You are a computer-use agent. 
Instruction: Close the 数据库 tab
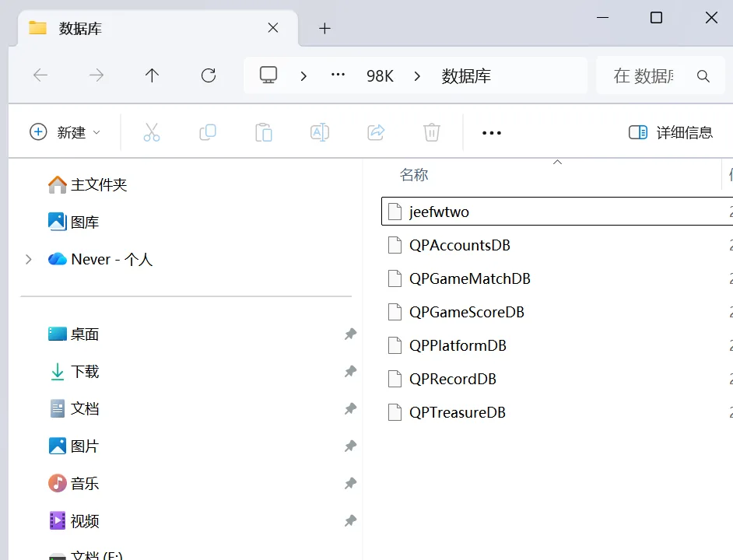coord(273,28)
